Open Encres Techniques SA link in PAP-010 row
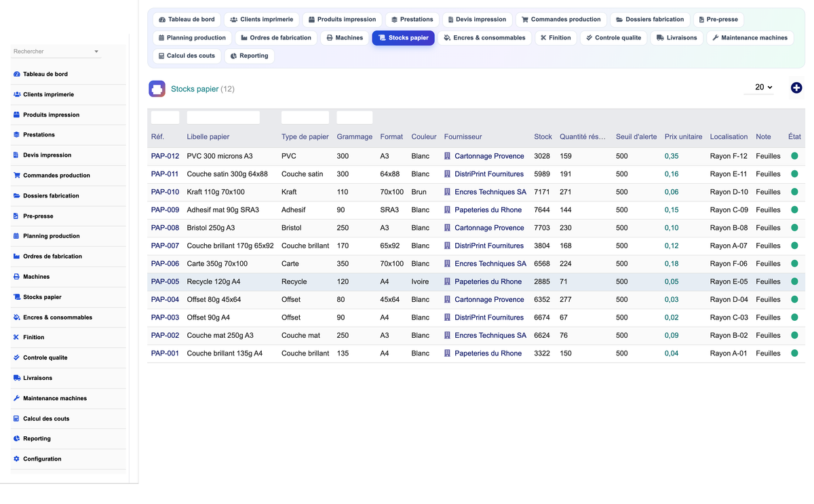This screenshot has width=814, height=504. click(490, 192)
